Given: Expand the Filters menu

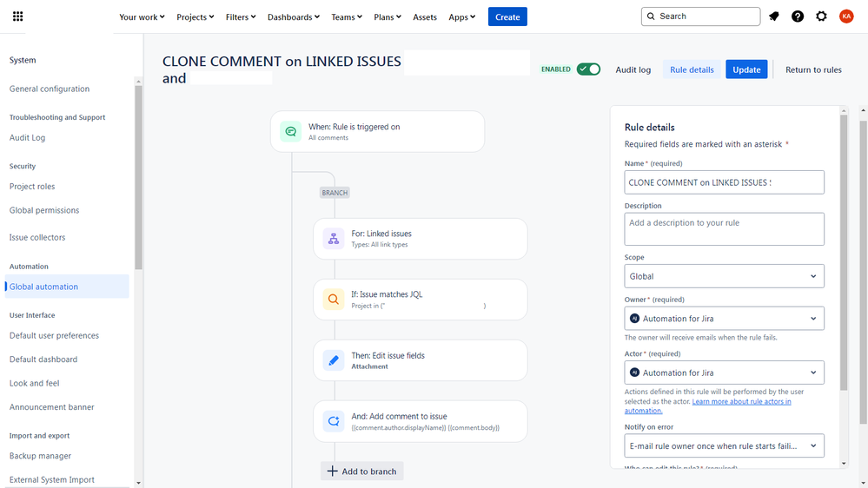Looking at the screenshot, I should [x=241, y=17].
